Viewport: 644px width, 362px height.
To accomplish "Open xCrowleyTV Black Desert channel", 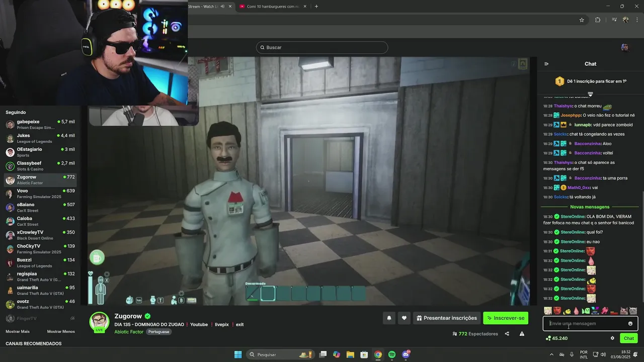I will [x=40, y=235].
